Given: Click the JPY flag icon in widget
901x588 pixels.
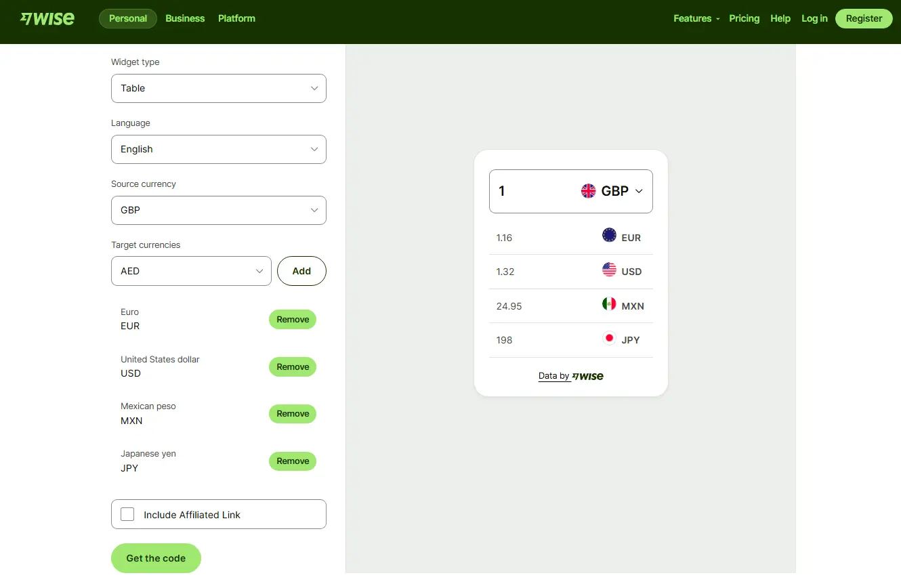Looking at the screenshot, I should (609, 337).
